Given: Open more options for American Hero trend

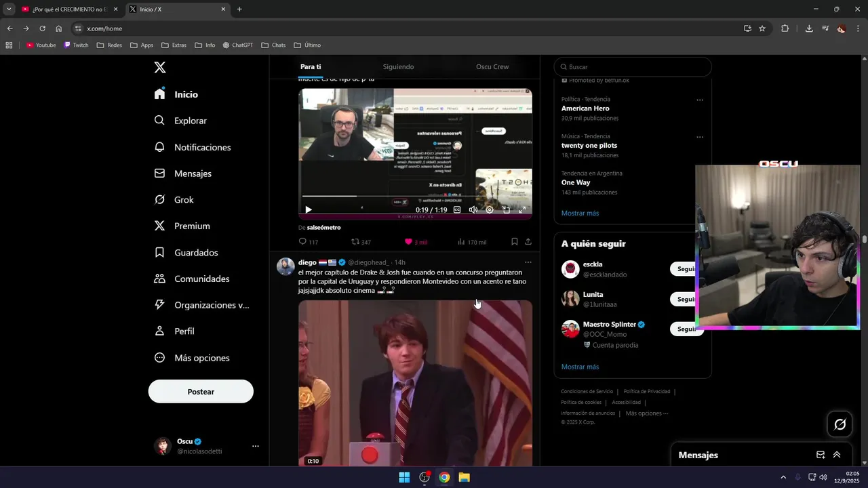Looking at the screenshot, I should pos(700,100).
